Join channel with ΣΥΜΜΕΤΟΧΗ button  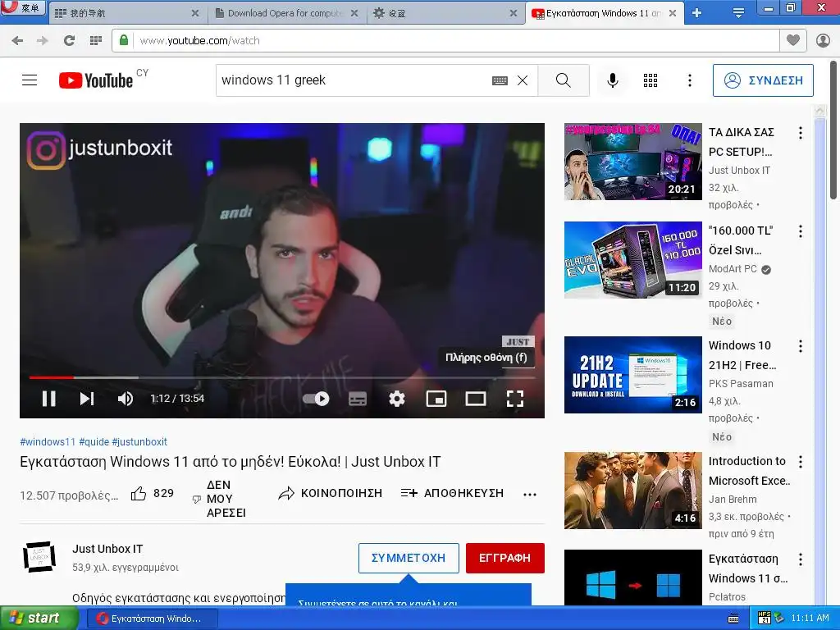409,558
